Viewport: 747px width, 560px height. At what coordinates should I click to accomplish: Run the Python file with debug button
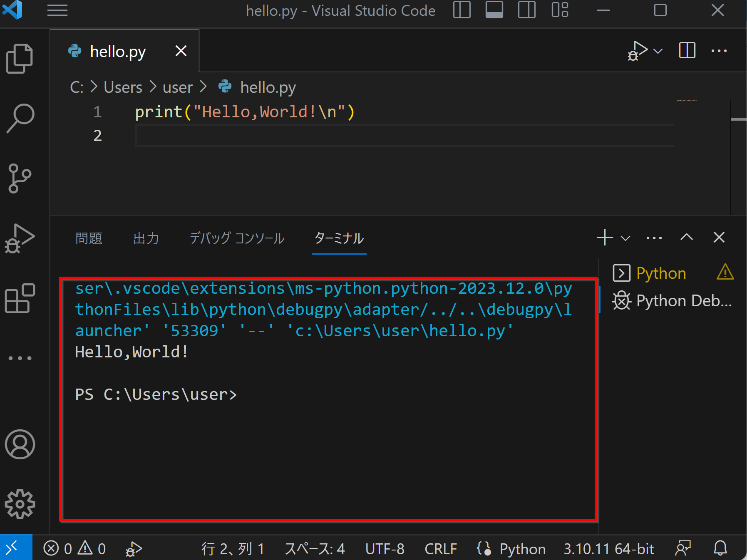637,51
